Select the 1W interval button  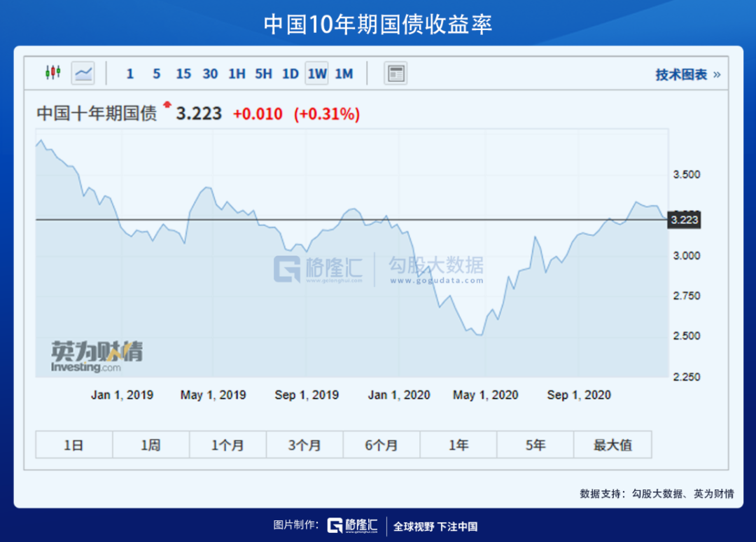[316, 74]
